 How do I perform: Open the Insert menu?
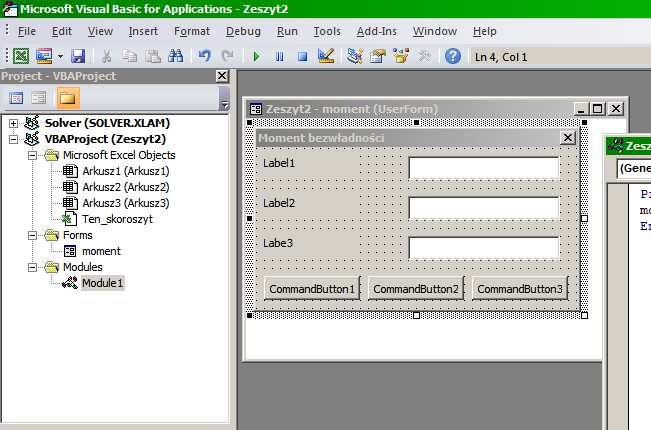(x=143, y=32)
